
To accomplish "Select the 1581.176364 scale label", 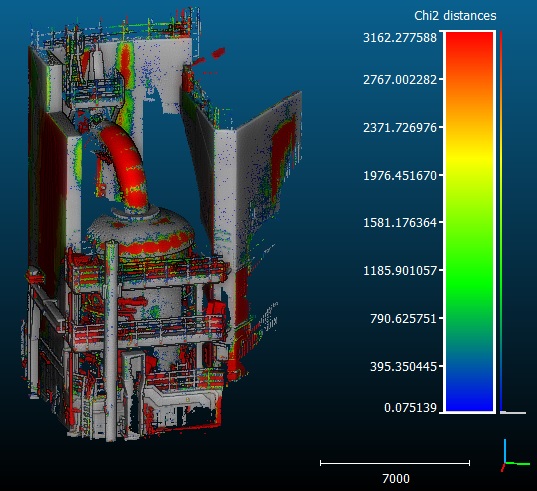I will point(400,223).
